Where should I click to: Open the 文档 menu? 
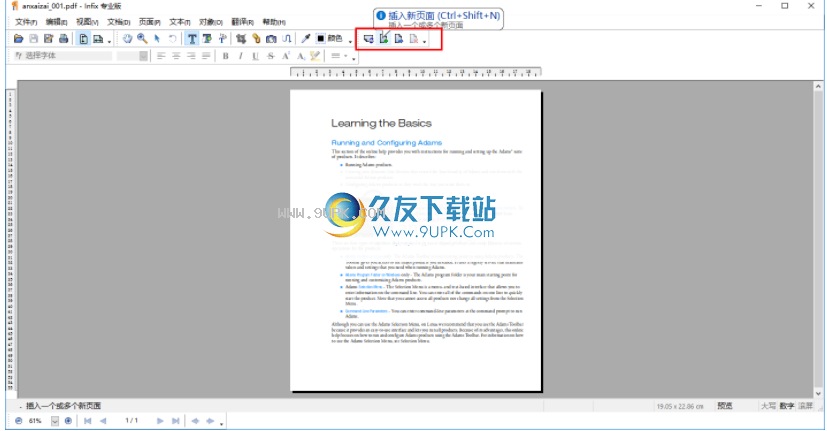pos(119,22)
